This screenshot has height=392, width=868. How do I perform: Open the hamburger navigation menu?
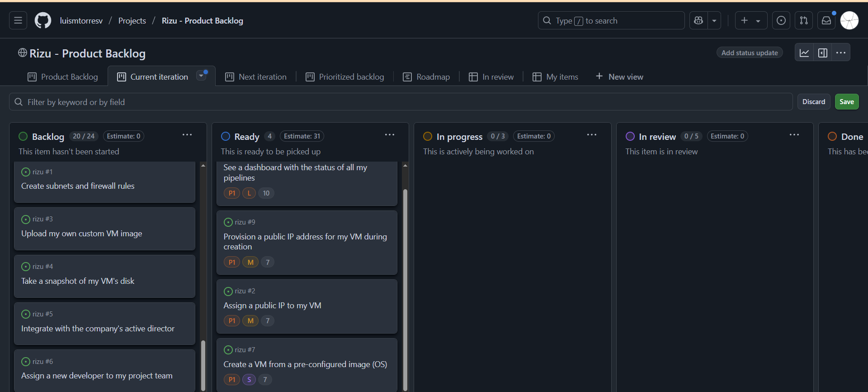[18, 20]
